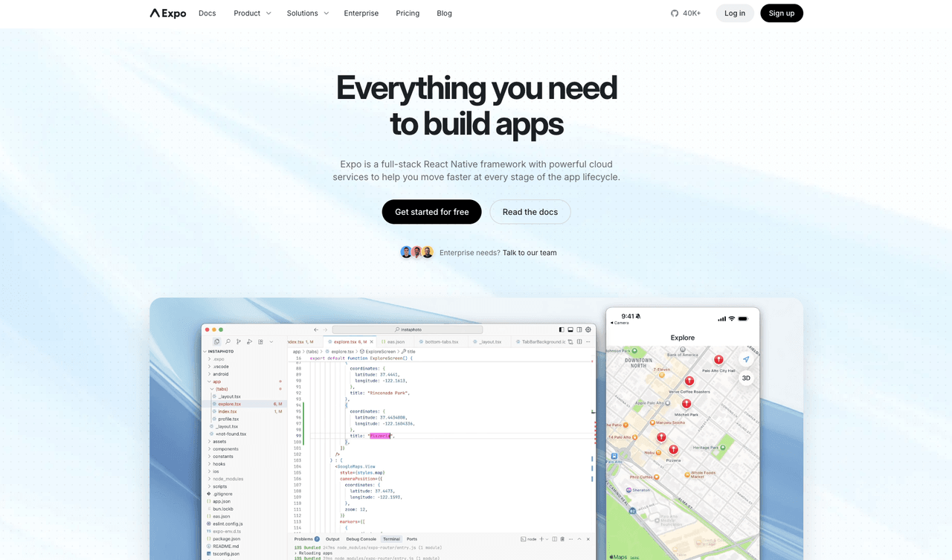Open a new terminal with the plus icon
952x560 pixels.
coord(541,539)
